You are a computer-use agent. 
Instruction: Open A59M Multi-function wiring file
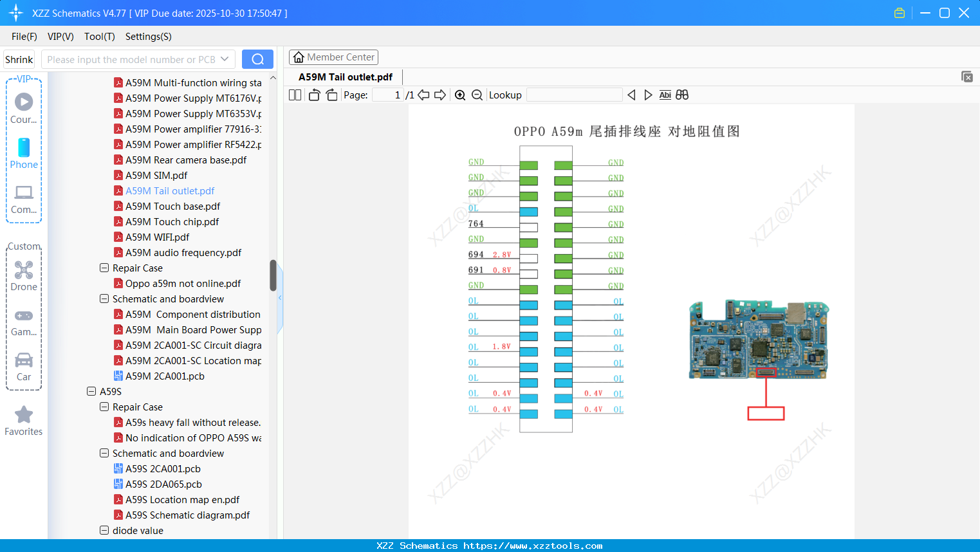(188, 83)
